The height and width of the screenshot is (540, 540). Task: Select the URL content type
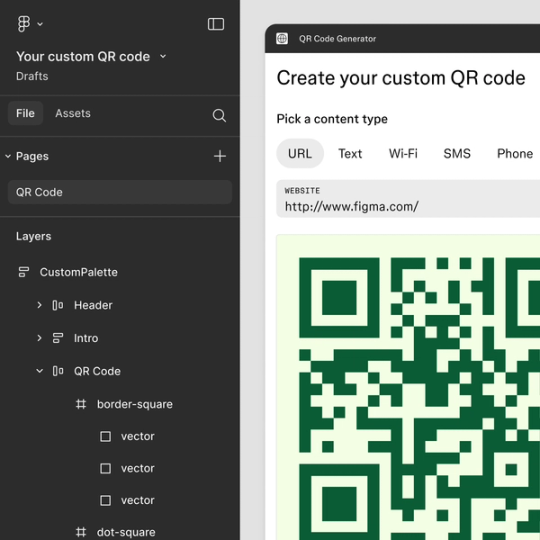(x=300, y=154)
